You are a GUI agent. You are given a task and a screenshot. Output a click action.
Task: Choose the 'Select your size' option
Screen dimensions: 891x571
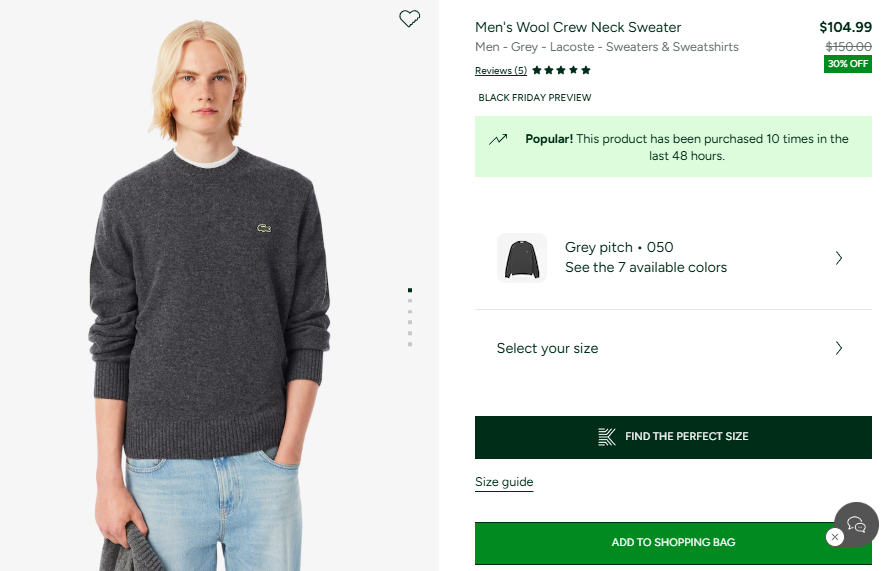(x=547, y=348)
